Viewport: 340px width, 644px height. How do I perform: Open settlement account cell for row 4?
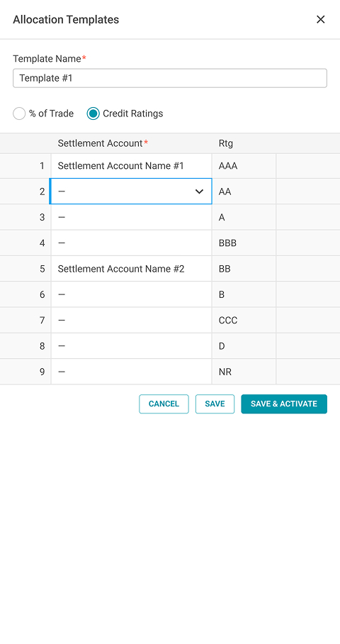coord(131,243)
